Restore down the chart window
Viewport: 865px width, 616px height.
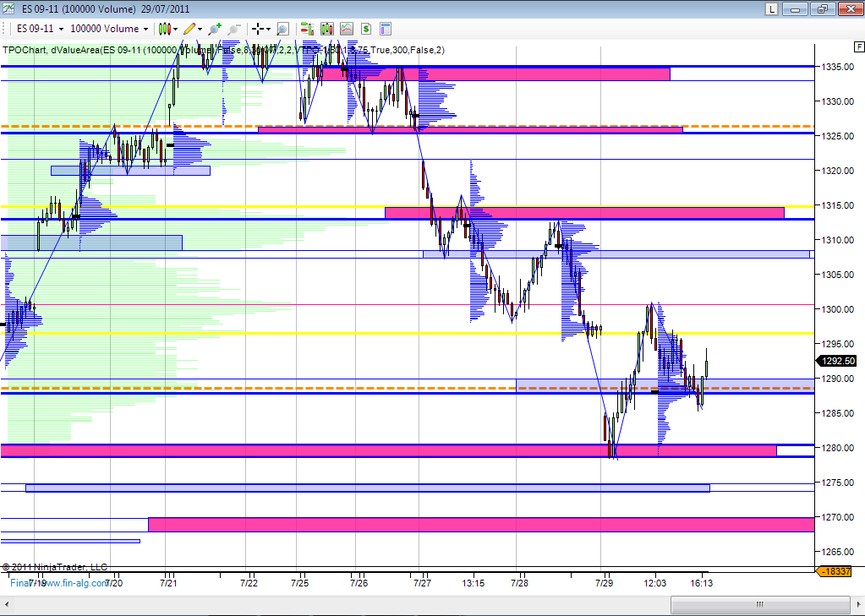[x=823, y=8]
